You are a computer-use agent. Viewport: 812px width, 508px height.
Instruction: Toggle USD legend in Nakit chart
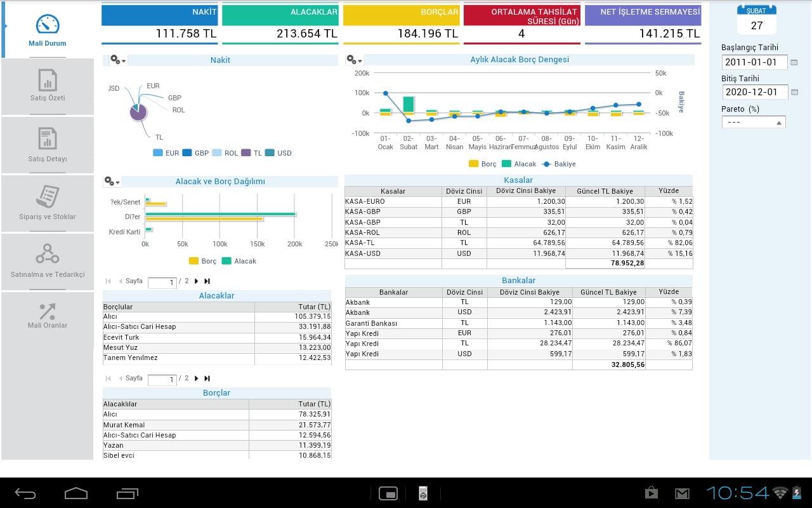click(278, 153)
